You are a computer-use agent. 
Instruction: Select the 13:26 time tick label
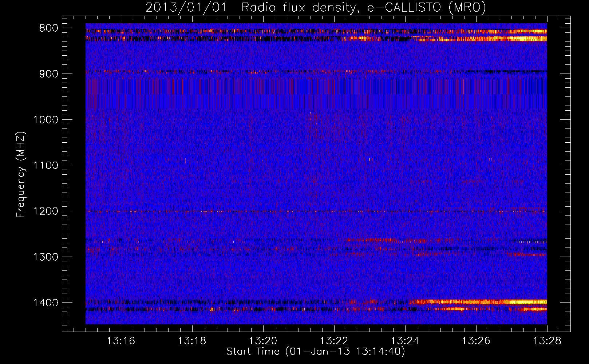pos(476,341)
